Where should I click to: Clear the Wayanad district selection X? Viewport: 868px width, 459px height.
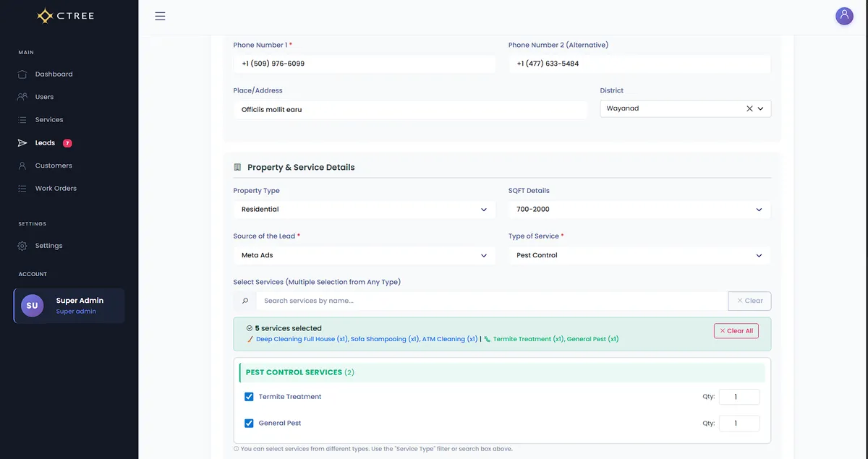coord(749,108)
